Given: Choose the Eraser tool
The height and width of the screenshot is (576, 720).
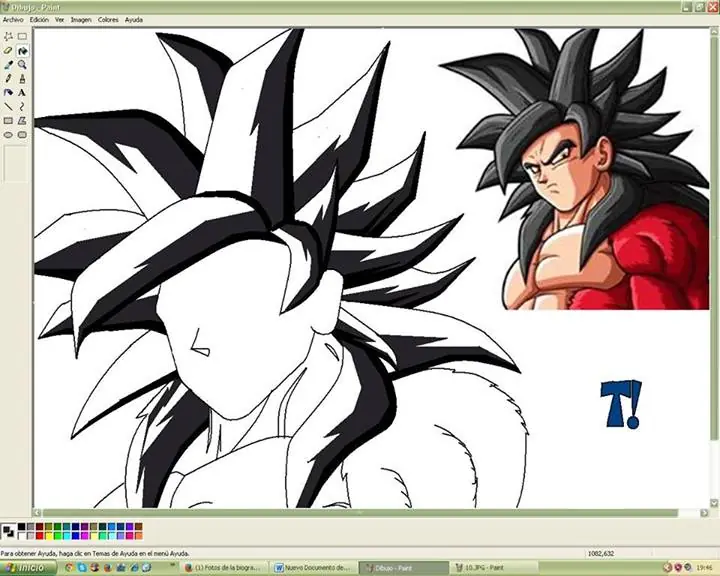Looking at the screenshot, I should [8, 51].
